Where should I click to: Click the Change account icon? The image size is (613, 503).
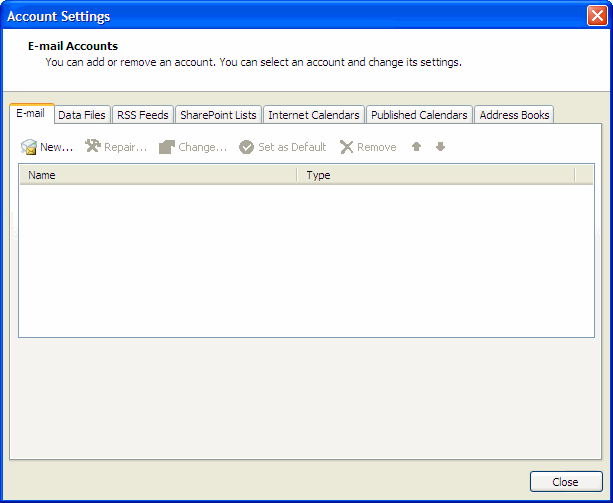pyautogui.click(x=167, y=147)
